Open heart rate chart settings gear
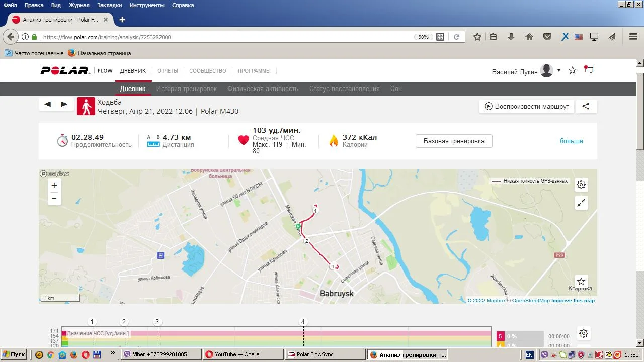Image resolution: width=644 pixels, height=362 pixels. tap(583, 333)
